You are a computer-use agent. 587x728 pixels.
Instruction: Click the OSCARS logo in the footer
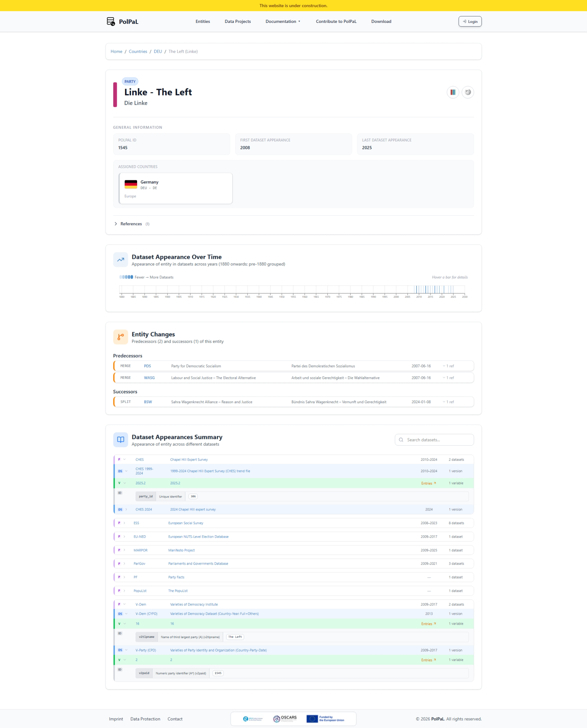(x=285, y=719)
